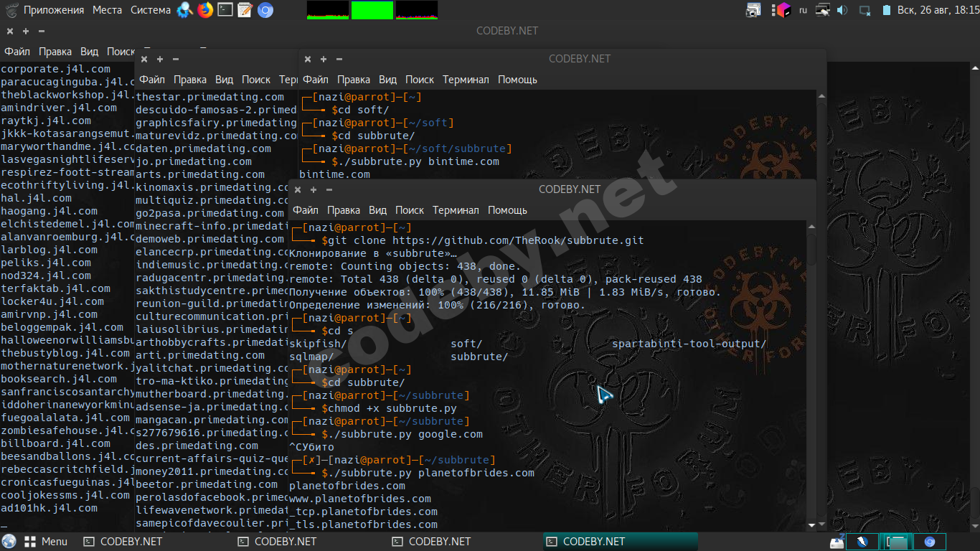The image size is (980, 551).
Task: Click the line _tcp.planetofbrides.com
Action: point(363,512)
